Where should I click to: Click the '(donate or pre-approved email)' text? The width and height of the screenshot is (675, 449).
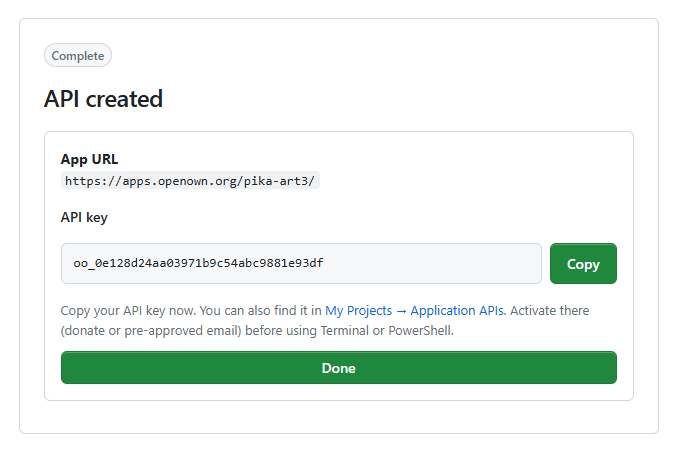pos(151,331)
